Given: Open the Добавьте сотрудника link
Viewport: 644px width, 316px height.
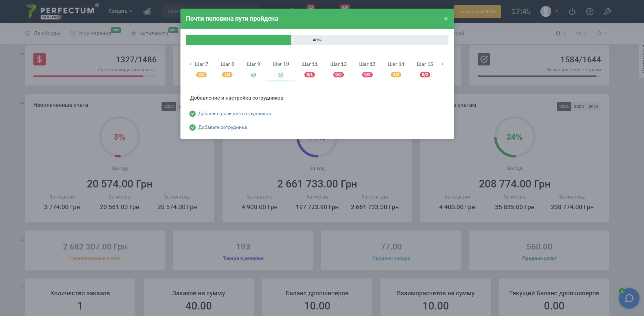Looking at the screenshot, I should 222,128.
